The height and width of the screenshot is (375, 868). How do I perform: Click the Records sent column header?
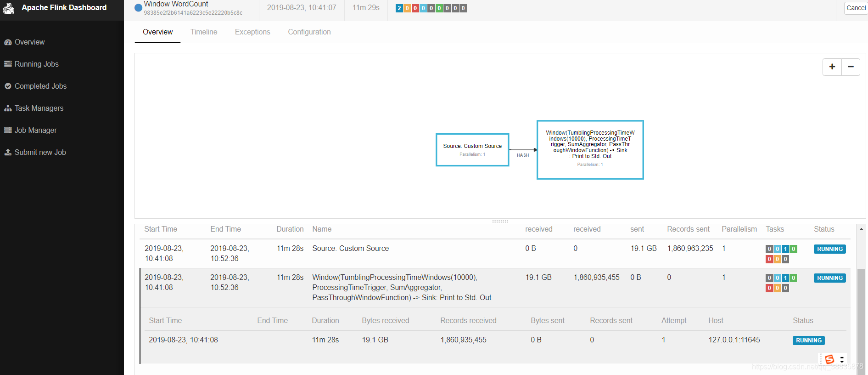tap(688, 229)
